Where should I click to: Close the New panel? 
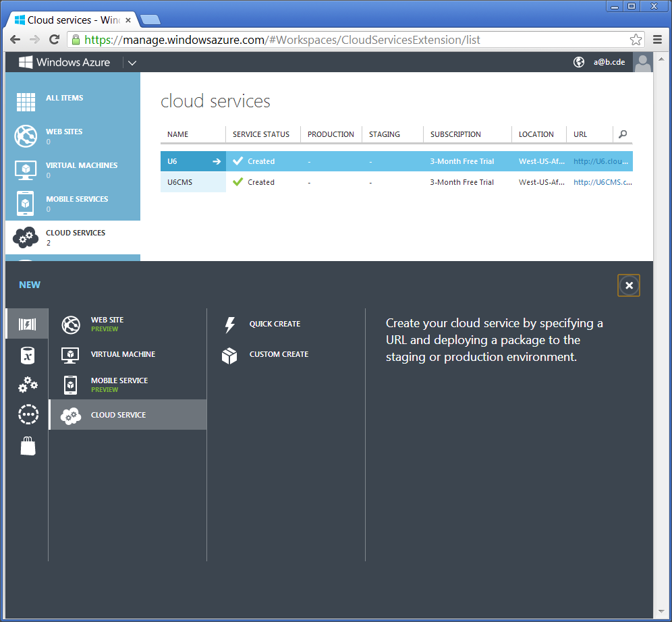pos(629,285)
